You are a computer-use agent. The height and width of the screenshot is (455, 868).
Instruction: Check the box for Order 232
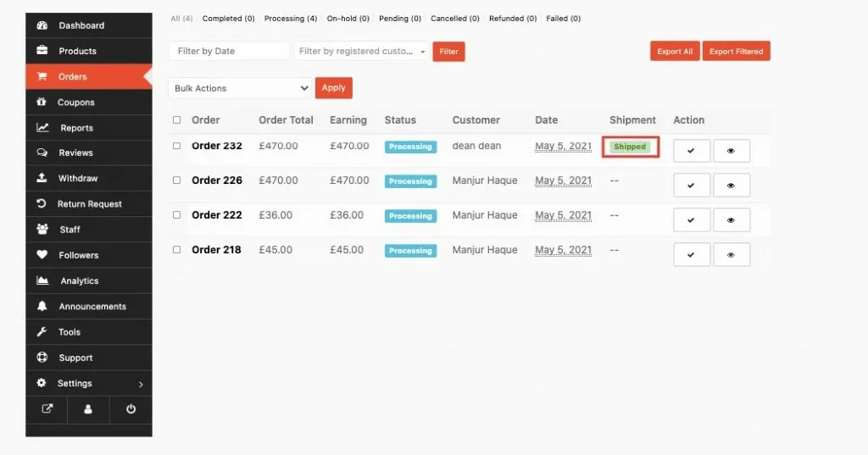point(176,146)
